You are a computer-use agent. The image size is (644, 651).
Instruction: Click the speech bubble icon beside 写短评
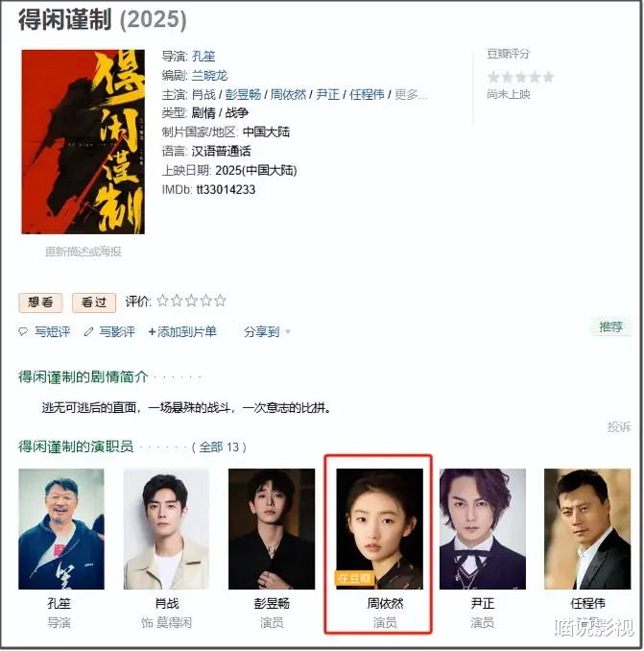(23, 331)
